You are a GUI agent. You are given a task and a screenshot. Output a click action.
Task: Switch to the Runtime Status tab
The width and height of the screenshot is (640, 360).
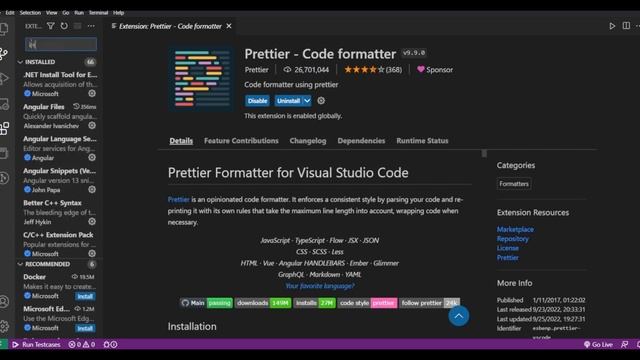[x=422, y=141]
